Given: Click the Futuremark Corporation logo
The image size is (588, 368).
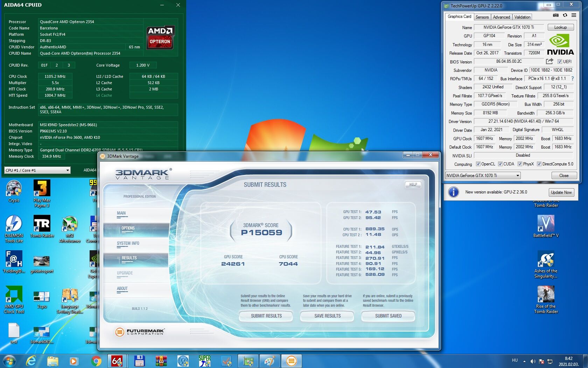Looking at the screenshot, I should 140,332.
